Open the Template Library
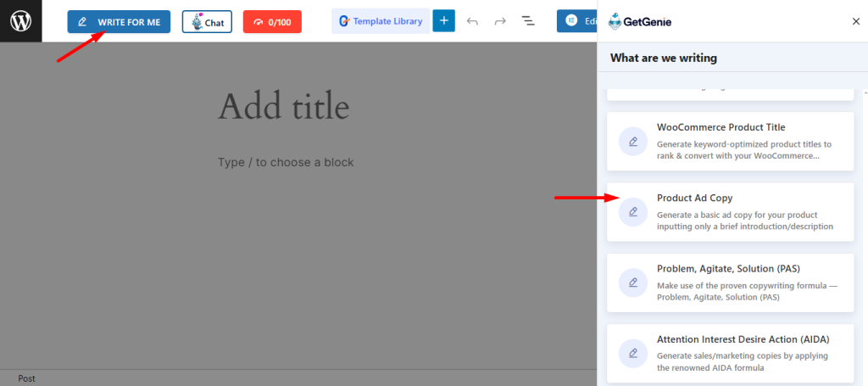The image size is (868, 386). (x=380, y=21)
